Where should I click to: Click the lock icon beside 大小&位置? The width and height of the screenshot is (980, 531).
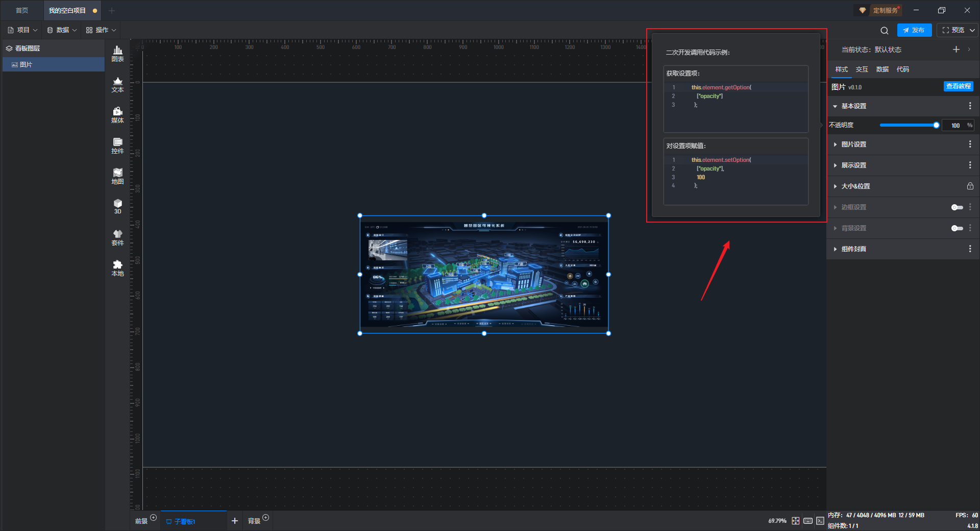coord(970,186)
